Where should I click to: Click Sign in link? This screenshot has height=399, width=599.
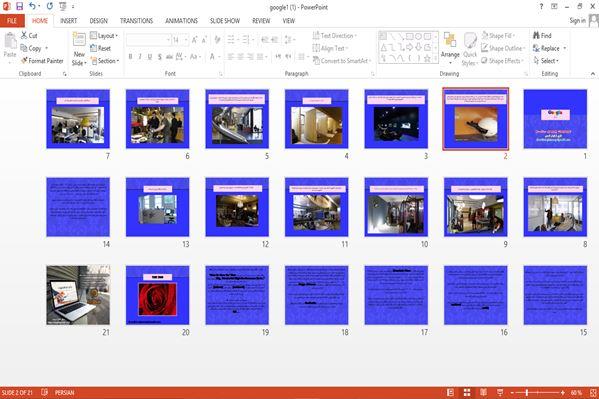pos(577,21)
